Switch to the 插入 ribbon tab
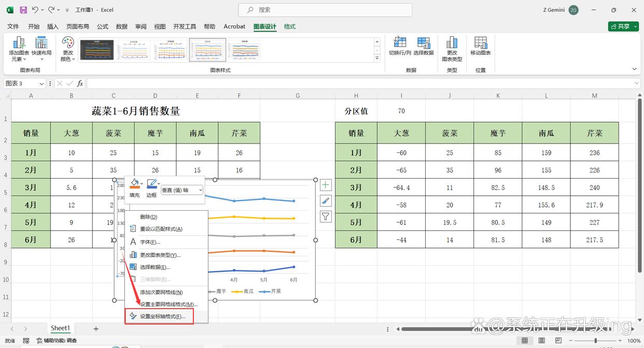Image resolution: width=644 pixels, height=348 pixels. point(52,26)
